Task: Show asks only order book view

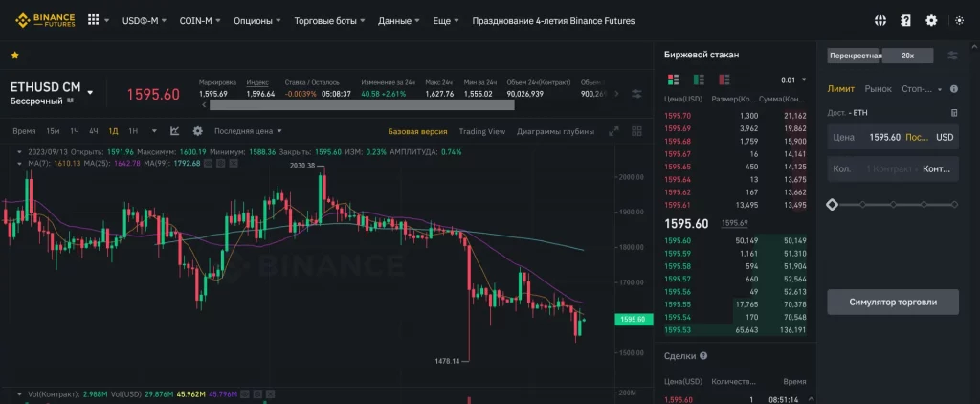Action: pyautogui.click(x=724, y=79)
